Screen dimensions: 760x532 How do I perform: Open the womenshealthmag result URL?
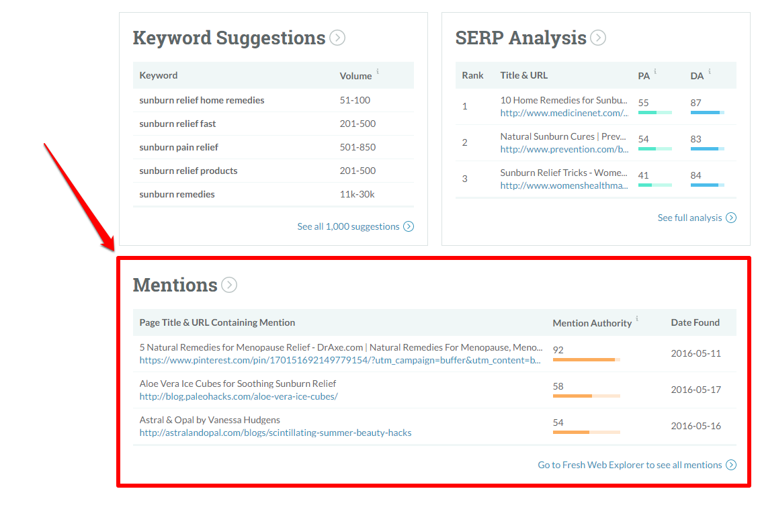[x=564, y=185]
